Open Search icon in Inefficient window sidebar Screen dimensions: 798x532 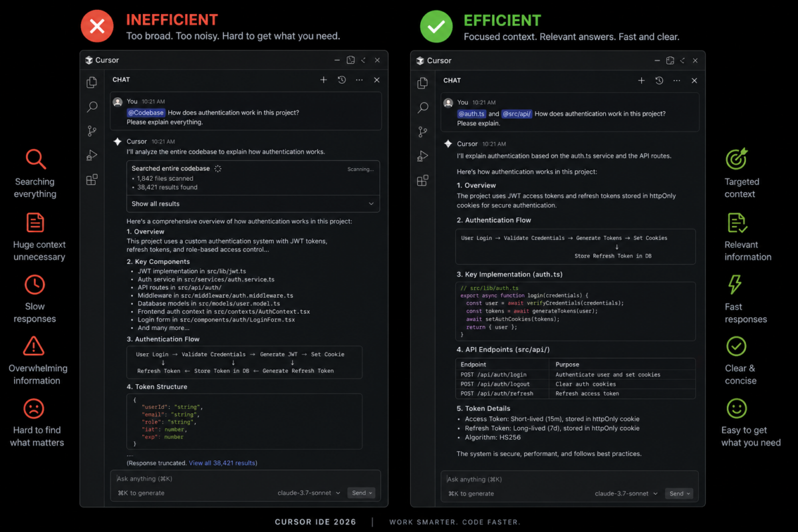tap(92, 107)
